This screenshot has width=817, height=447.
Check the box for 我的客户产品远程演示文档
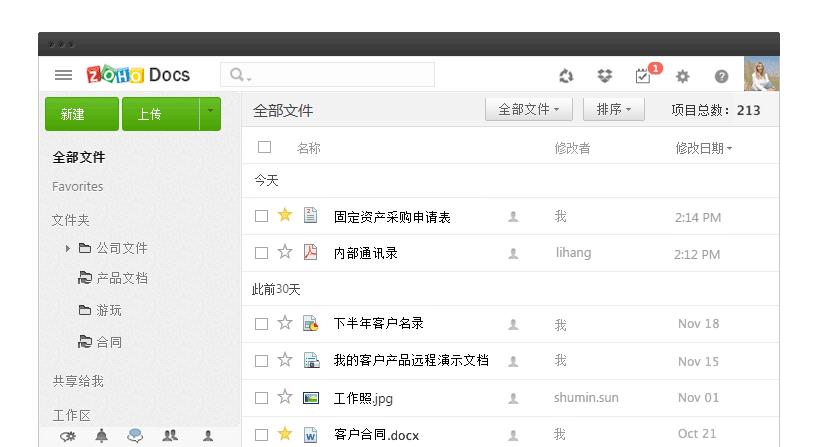click(x=262, y=361)
